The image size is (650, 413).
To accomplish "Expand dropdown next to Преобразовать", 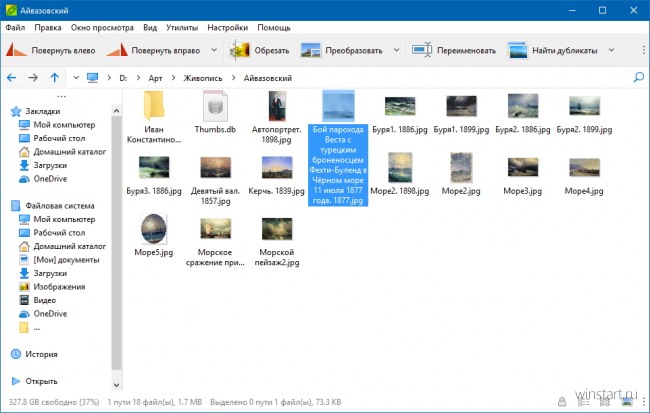I will (396, 50).
